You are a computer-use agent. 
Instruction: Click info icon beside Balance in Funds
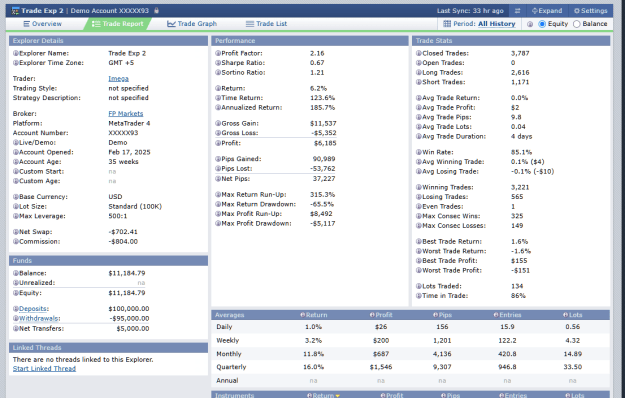click(16, 273)
